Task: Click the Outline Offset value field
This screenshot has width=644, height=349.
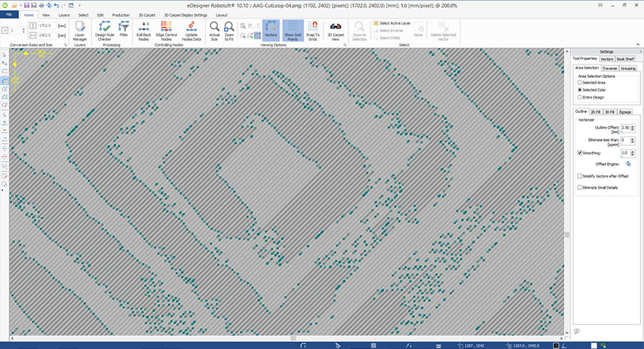Action: pos(625,128)
